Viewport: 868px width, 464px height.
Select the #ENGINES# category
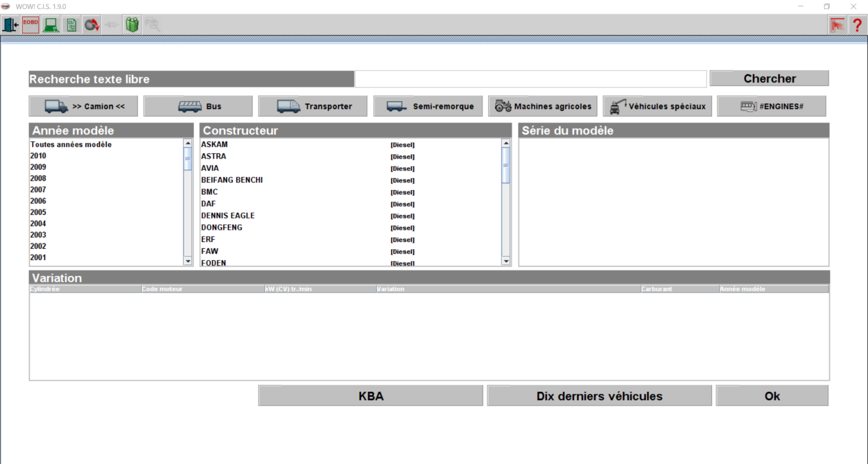tap(772, 106)
